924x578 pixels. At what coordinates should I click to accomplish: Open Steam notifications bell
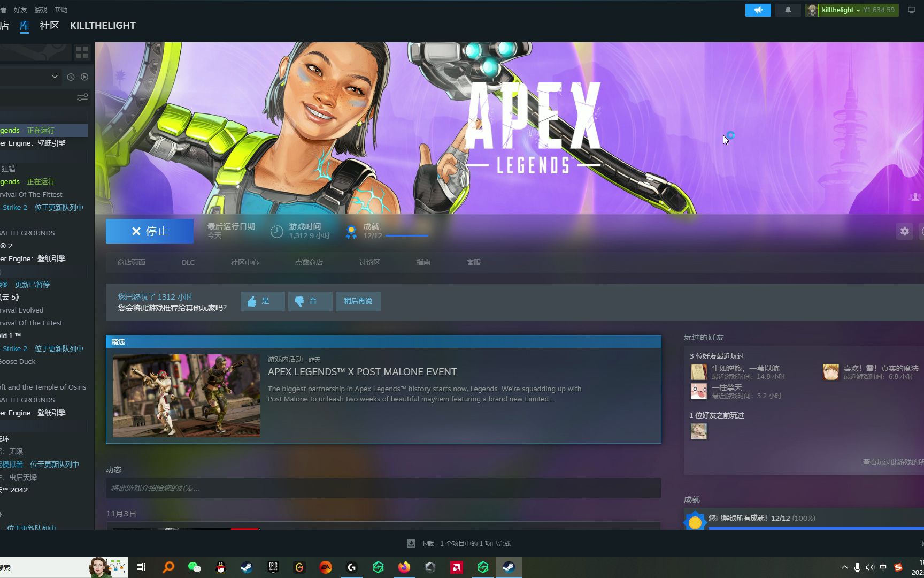pos(788,10)
